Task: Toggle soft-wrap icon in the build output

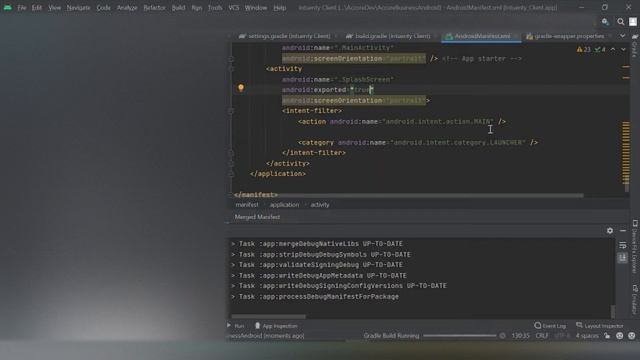Action: [x=623, y=245]
